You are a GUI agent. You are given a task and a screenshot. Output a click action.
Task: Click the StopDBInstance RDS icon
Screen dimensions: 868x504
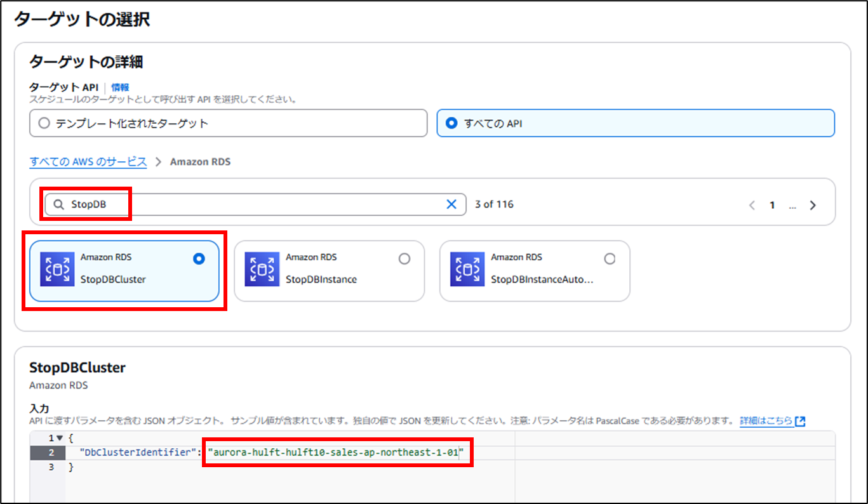(x=262, y=270)
